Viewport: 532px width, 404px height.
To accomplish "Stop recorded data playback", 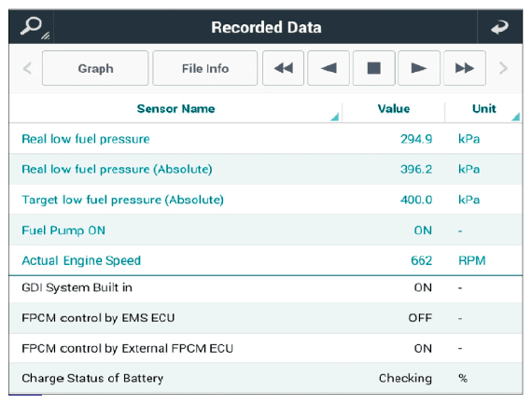I will click(x=374, y=68).
